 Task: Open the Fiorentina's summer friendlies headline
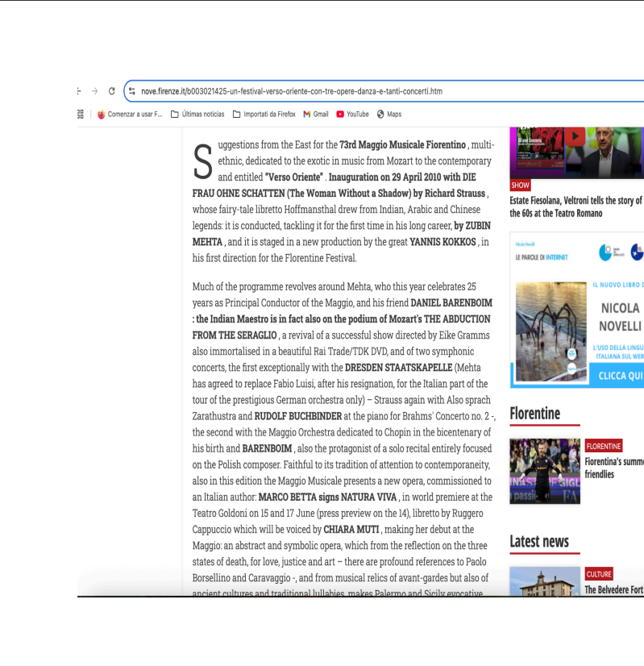coord(614,468)
